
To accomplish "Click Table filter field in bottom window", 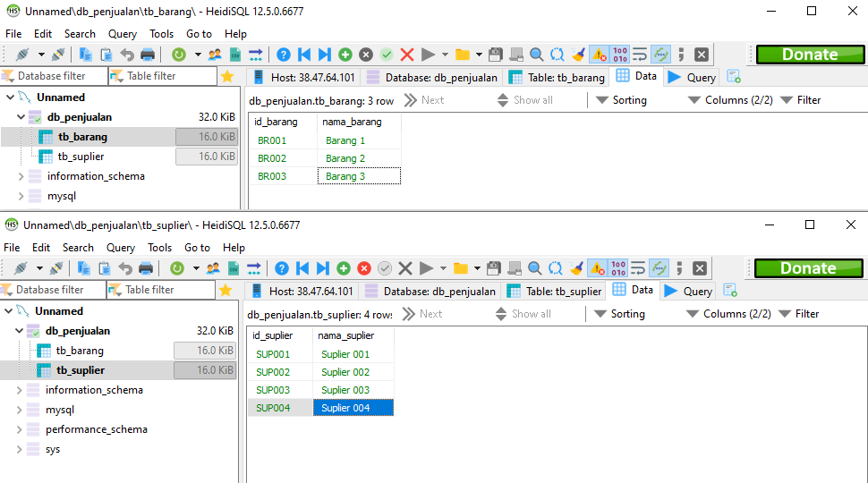I will (x=161, y=290).
